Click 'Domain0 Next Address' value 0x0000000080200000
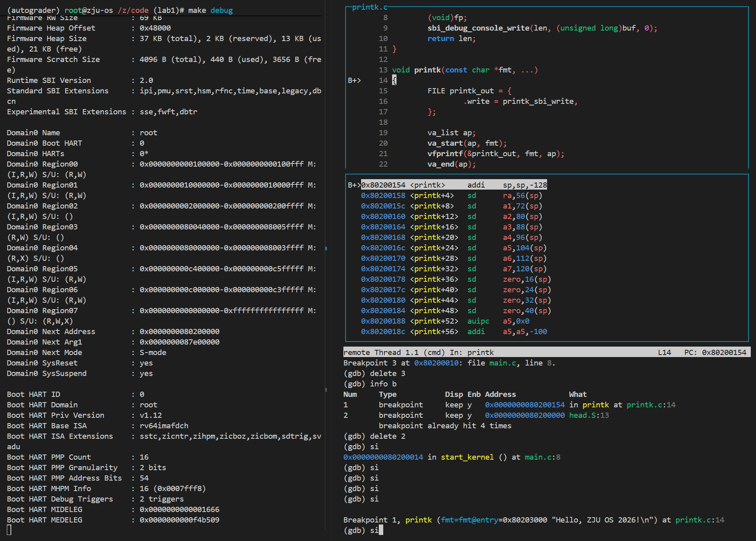 180,332
